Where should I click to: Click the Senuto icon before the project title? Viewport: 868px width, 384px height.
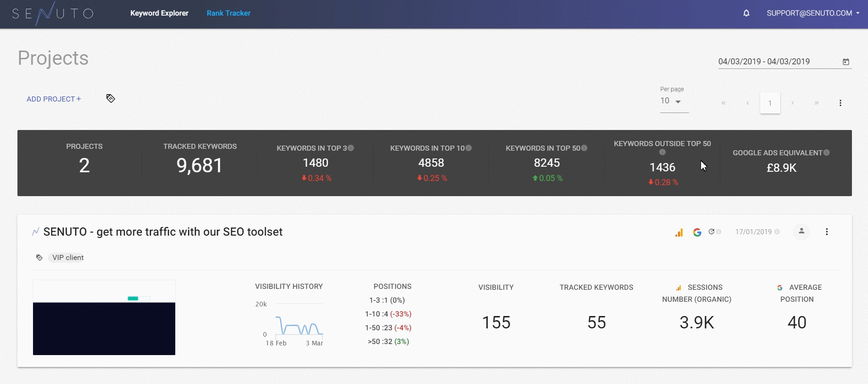click(36, 232)
